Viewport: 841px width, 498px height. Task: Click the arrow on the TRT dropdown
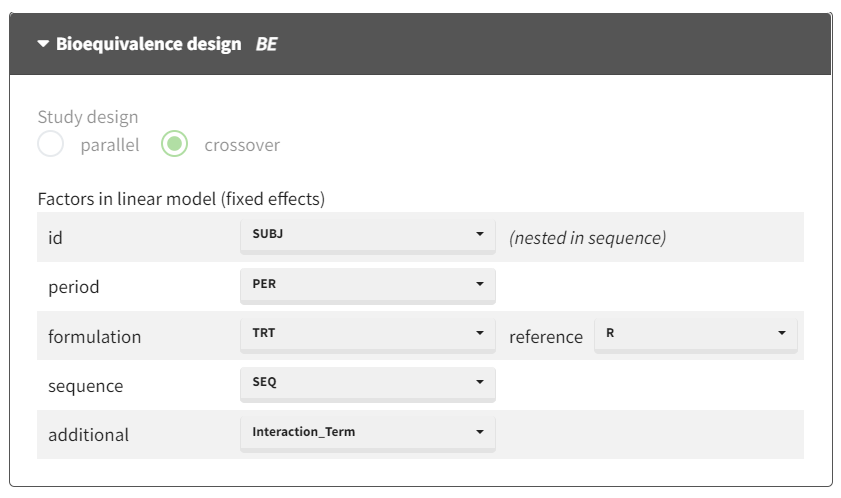point(479,334)
